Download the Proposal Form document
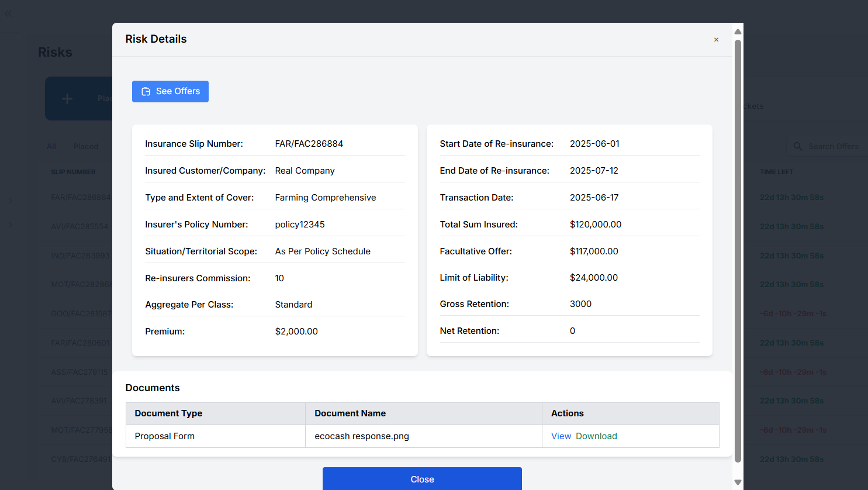 (x=596, y=436)
